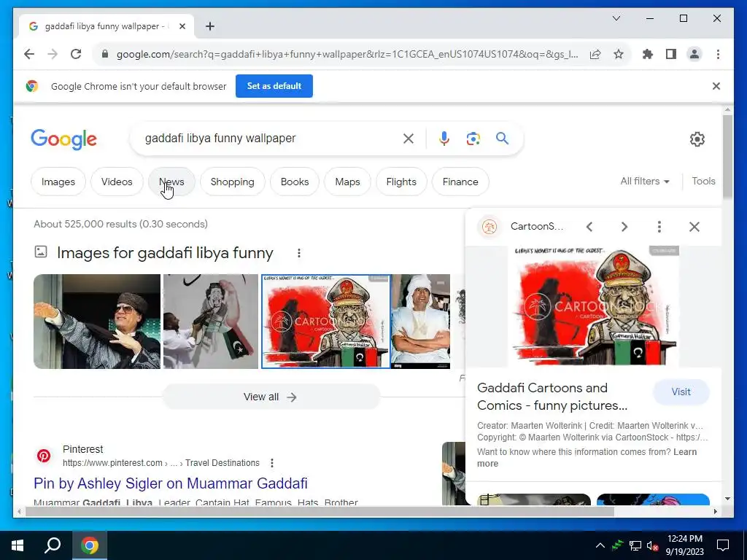Open Gaddafi gesturing from window thumbnail
The image size is (747, 560).
click(97, 322)
